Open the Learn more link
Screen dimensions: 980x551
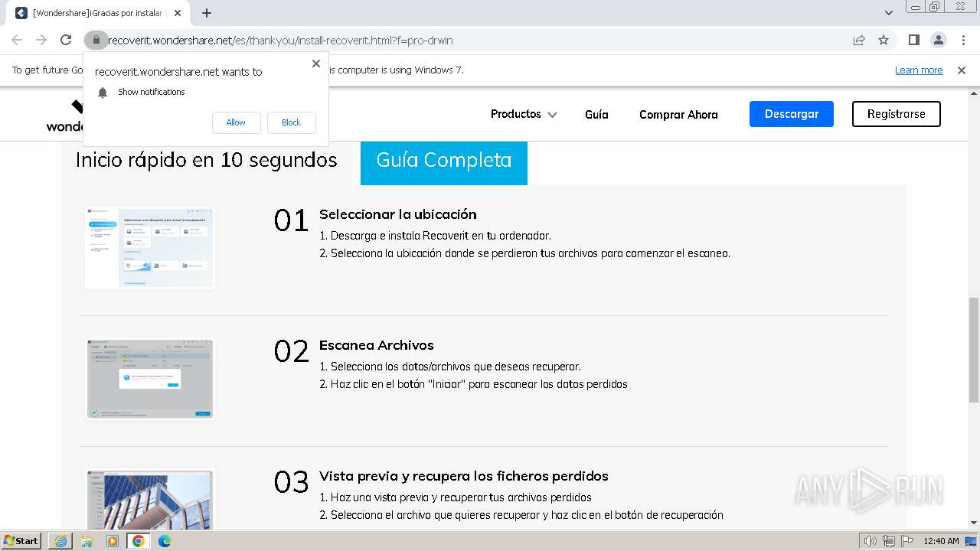click(919, 70)
